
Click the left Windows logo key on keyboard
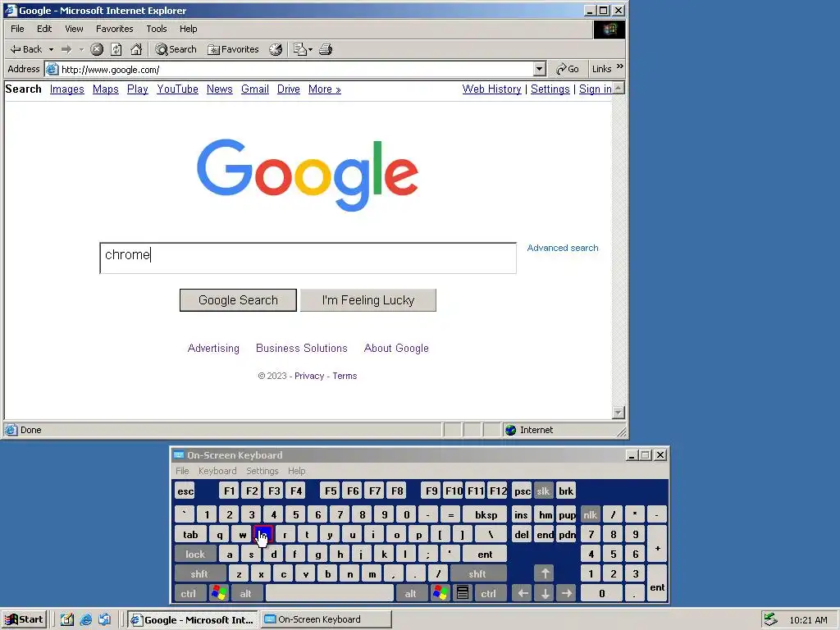[x=218, y=593]
